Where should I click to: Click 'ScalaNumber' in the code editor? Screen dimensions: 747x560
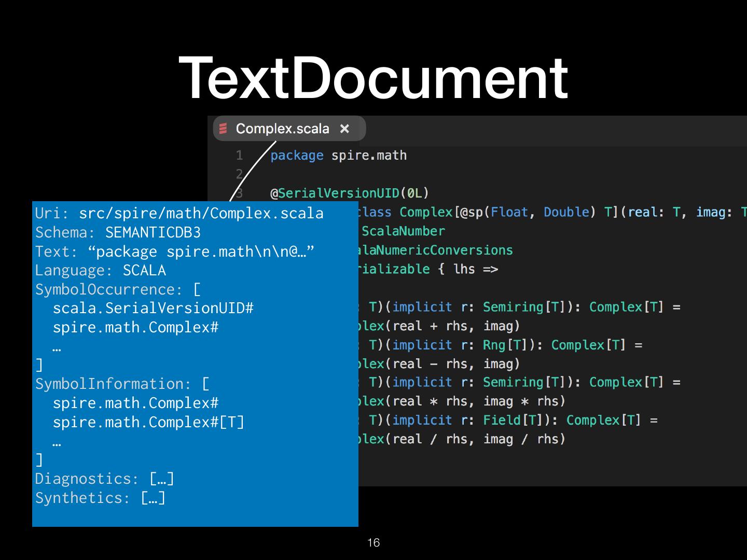(x=403, y=231)
